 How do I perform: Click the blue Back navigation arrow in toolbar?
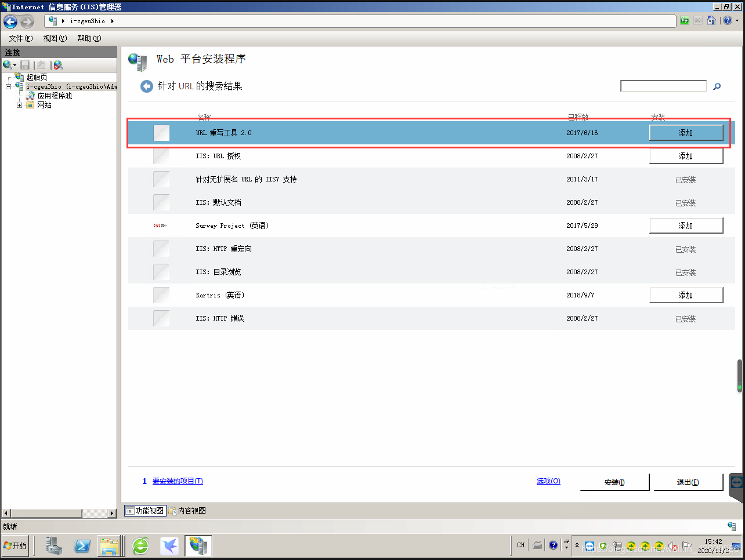(x=10, y=21)
